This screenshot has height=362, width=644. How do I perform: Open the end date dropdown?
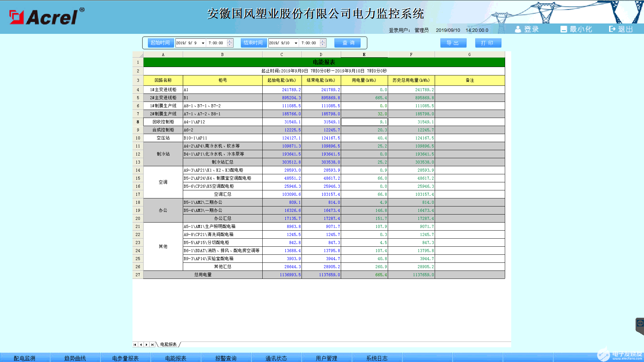pyautogui.click(x=296, y=43)
